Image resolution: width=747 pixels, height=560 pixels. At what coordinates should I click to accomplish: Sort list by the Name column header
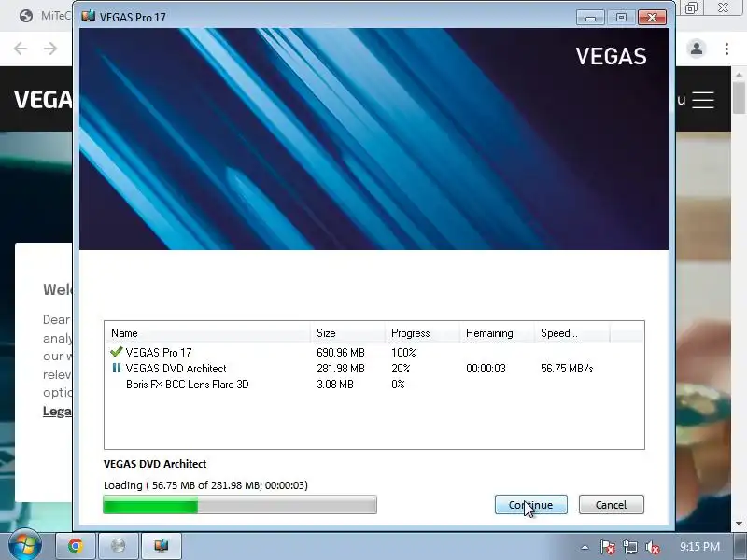207,333
